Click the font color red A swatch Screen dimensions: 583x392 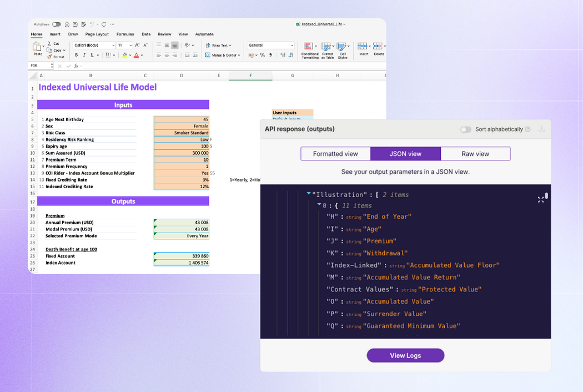click(135, 55)
